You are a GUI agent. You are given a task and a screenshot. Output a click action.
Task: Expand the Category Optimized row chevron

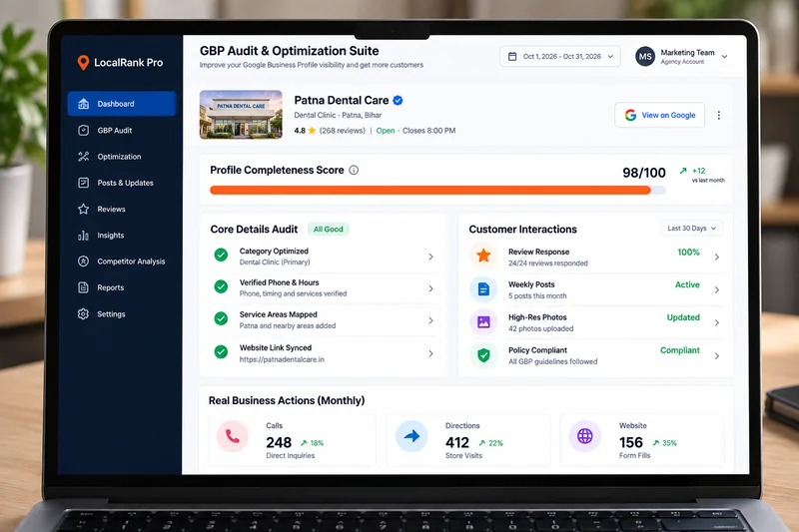tap(430, 257)
